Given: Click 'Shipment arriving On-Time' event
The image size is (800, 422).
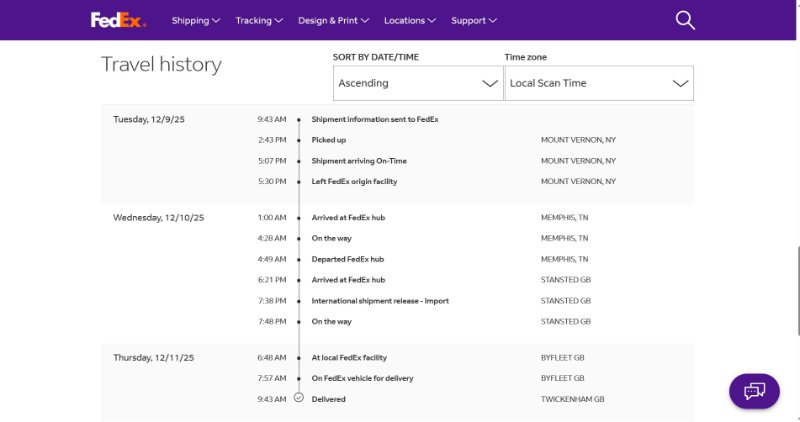Looking at the screenshot, I should coord(359,161).
